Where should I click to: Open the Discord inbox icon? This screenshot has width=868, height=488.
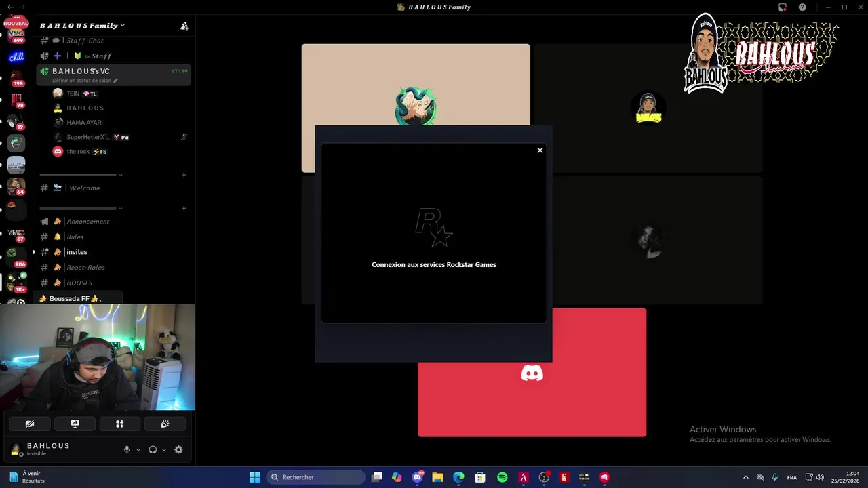pos(783,7)
